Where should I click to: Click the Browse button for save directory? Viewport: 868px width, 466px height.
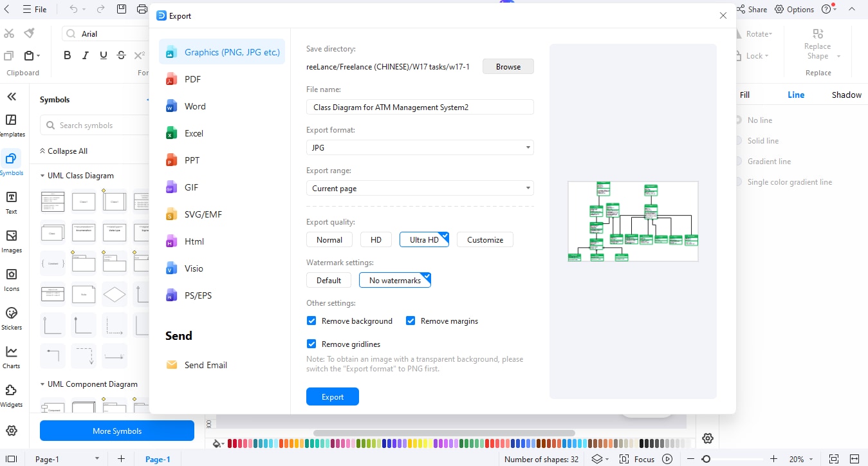508,66
